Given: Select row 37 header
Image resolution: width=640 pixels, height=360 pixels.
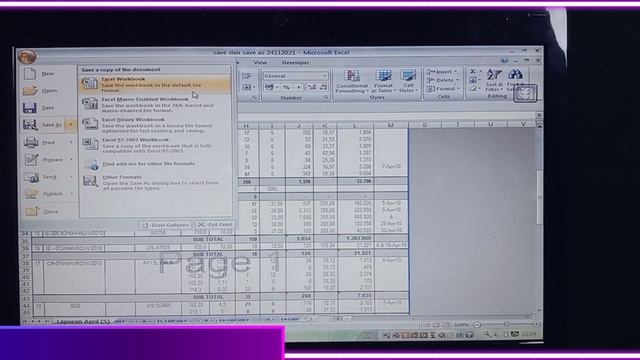Looking at the screenshot, I should point(26,256).
